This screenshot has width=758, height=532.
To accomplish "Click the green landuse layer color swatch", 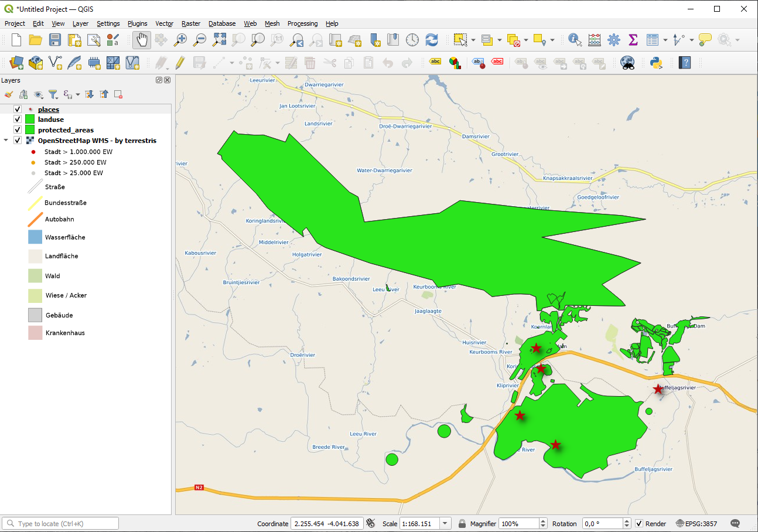I will 30,120.
